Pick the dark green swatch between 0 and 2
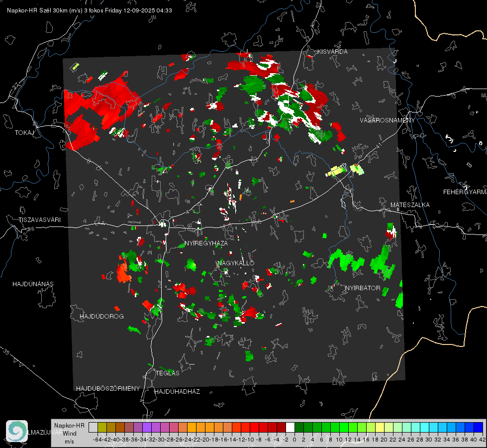This screenshot has height=448, width=487. tap(299, 427)
